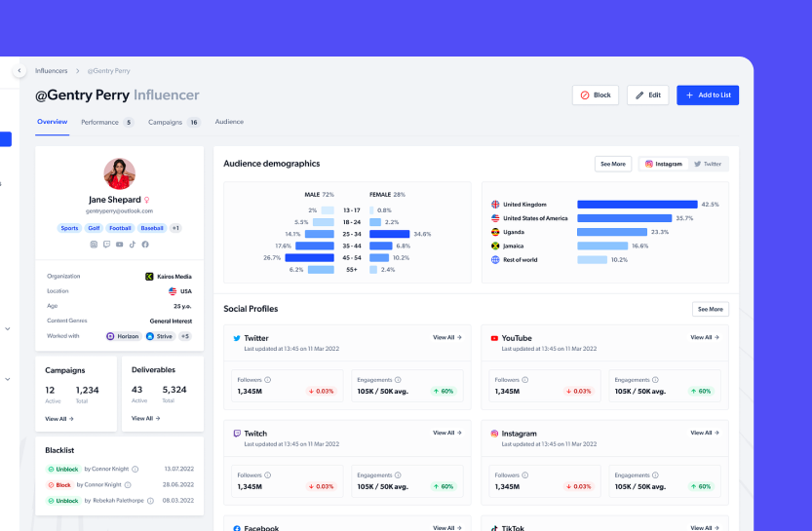Expand the +1 additional tags badge
The width and height of the screenshot is (812, 531).
pyautogui.click(x=175, y=228)
